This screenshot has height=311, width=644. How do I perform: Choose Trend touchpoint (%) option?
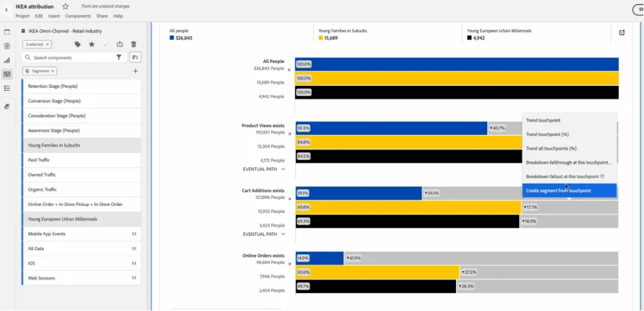point(569,134)
